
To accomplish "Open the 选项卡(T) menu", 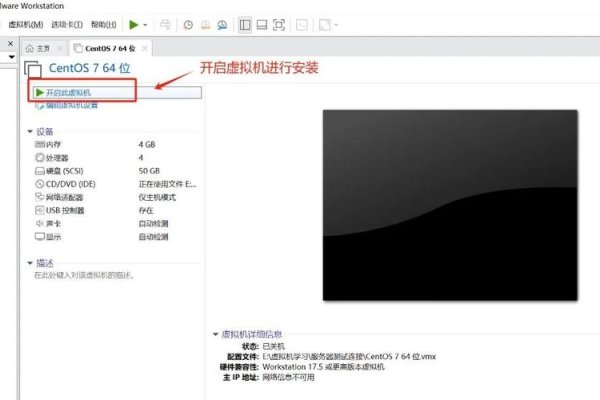I will [x=67, y=25].
